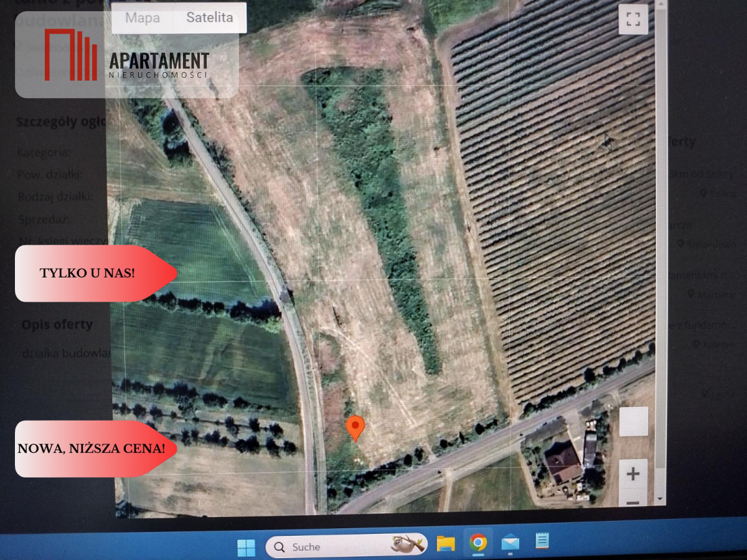Select the Satelita map tab
This screenshot has height=560, width=747.
coord(210,18)
